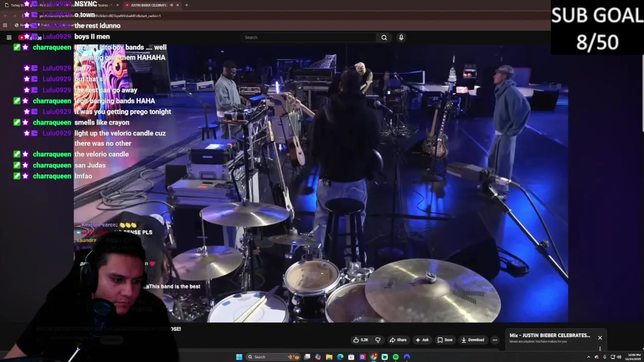This screenshot has height=362, width=644.
Task: Open the Ask AI button
Action: pyautogui.click(x=422, y=340)
